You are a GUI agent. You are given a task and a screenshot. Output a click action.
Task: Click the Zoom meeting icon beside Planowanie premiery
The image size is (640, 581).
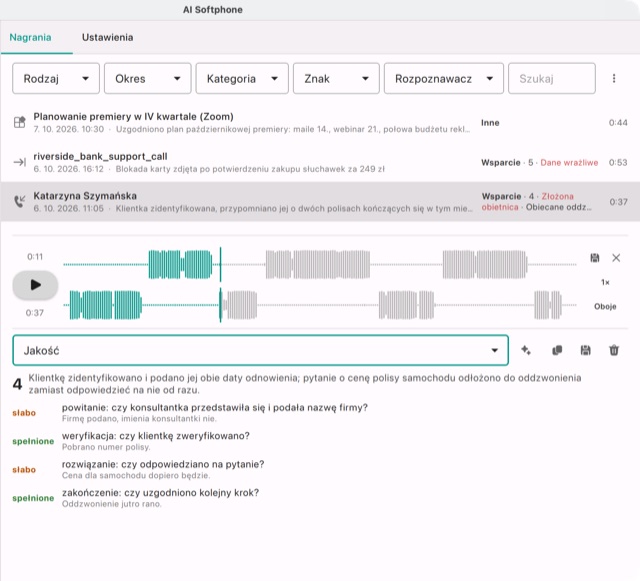click(20, 122)
